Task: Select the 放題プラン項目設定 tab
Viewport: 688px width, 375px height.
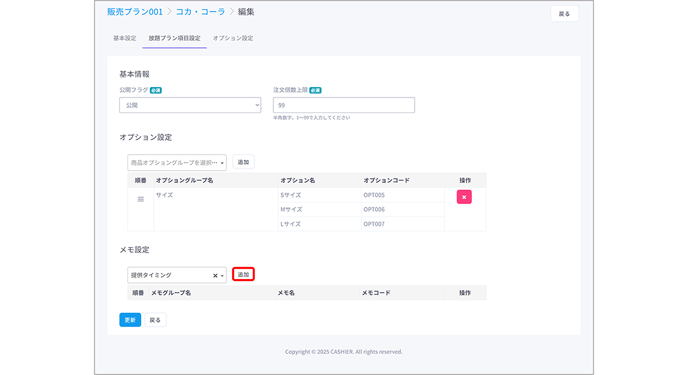Action: (x=174, y=38)
